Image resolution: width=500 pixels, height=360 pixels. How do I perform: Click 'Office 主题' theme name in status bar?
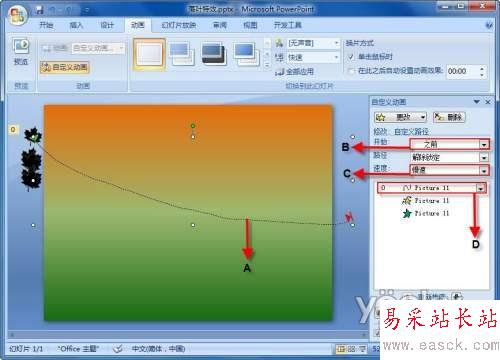(78, 349)
